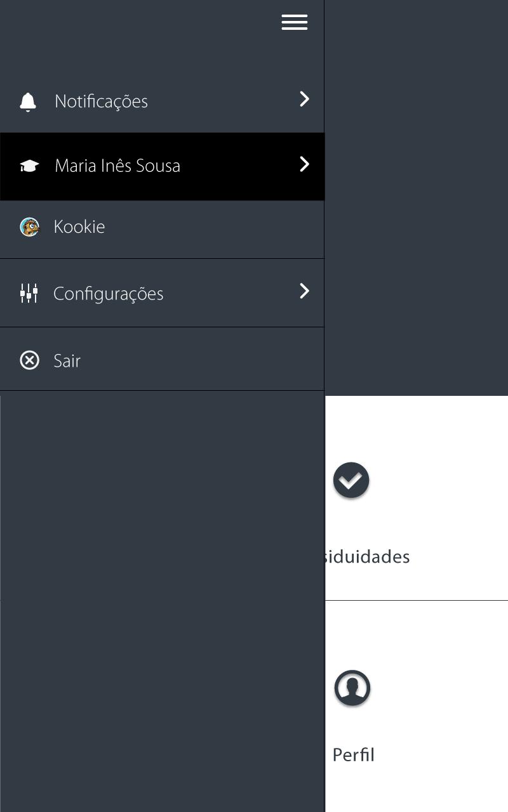Tap the Notificações bell icon

(x=28, y=101)
